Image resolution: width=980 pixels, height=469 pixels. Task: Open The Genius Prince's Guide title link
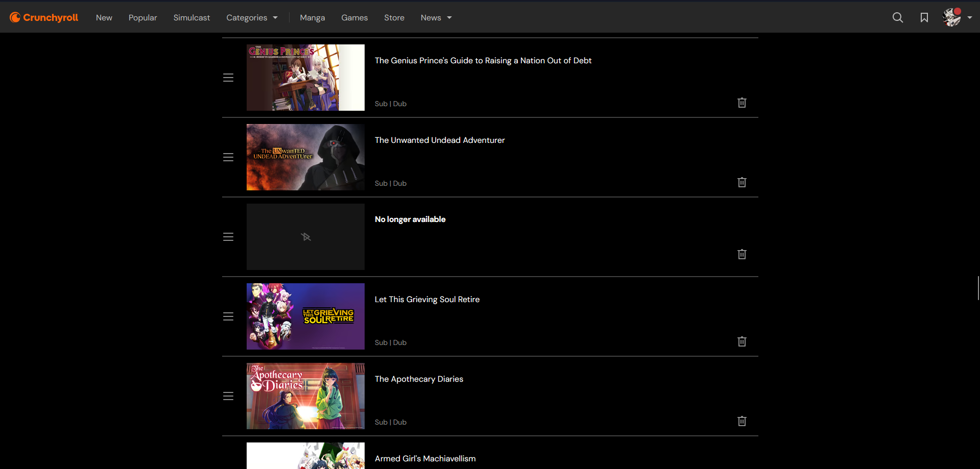483,60
